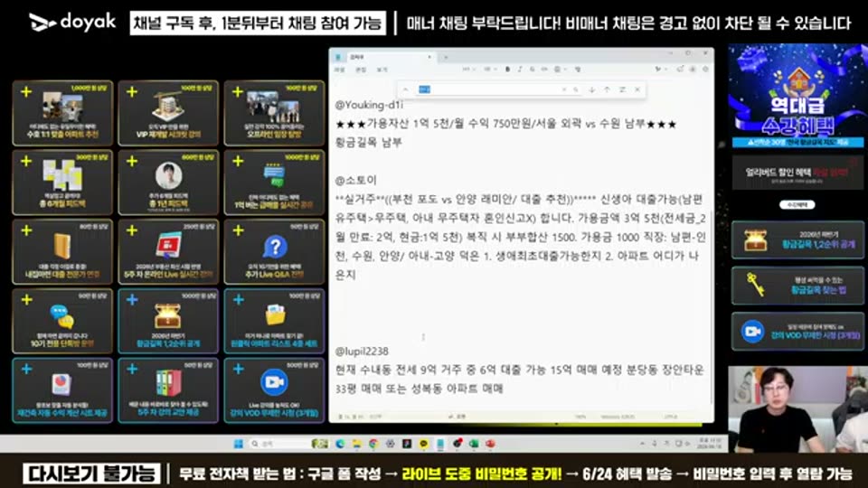Open the Windows Start button
868x488 pixels.
(x=239, y=444)
